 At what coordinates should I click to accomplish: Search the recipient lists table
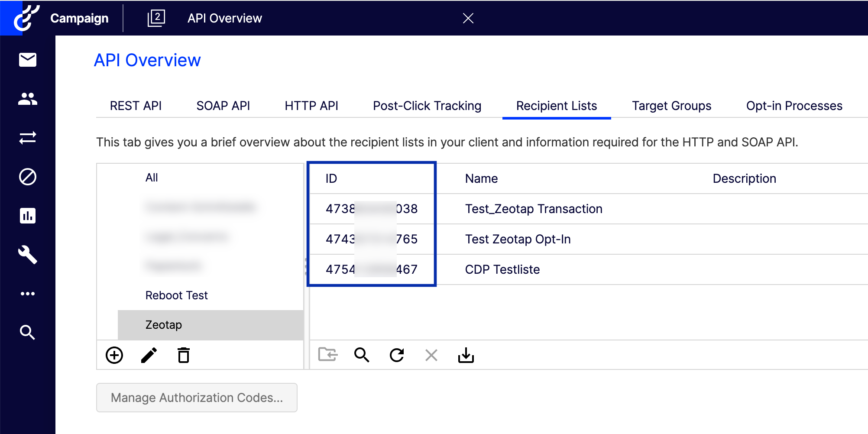[362, 355]
